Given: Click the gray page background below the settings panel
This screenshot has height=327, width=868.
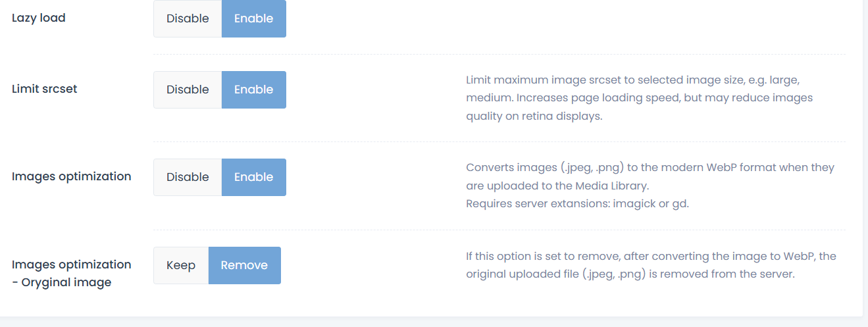Looking at the screenshot, I should pos(434,322).
